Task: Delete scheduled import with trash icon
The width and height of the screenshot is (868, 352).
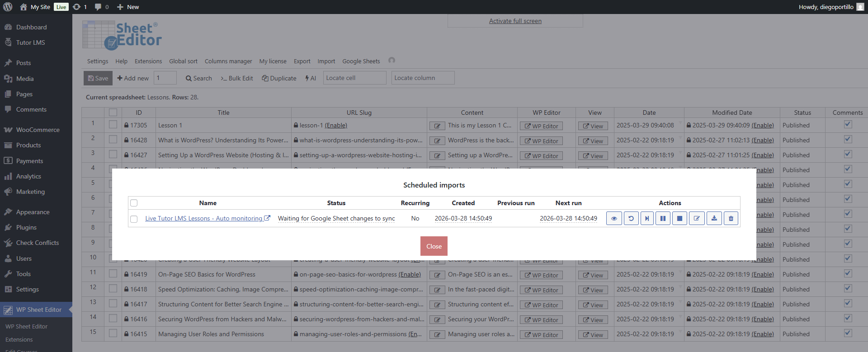Action: [x=731, y=218]
